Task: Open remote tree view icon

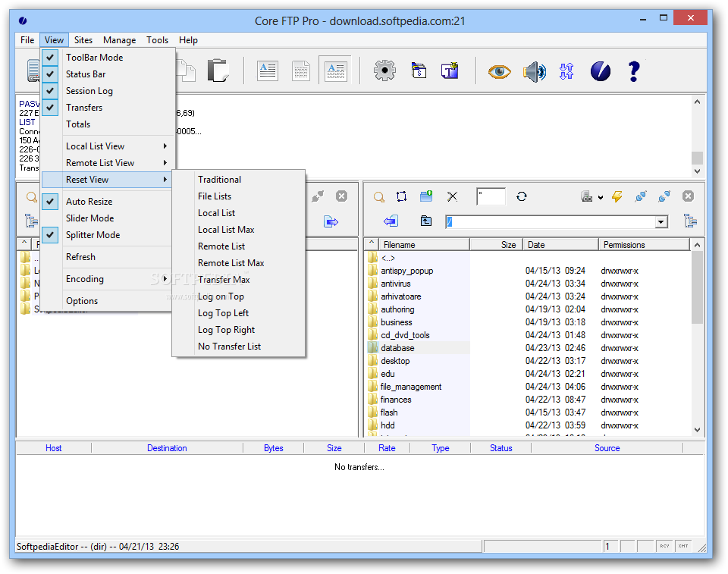Action: (x=690, y=221)
